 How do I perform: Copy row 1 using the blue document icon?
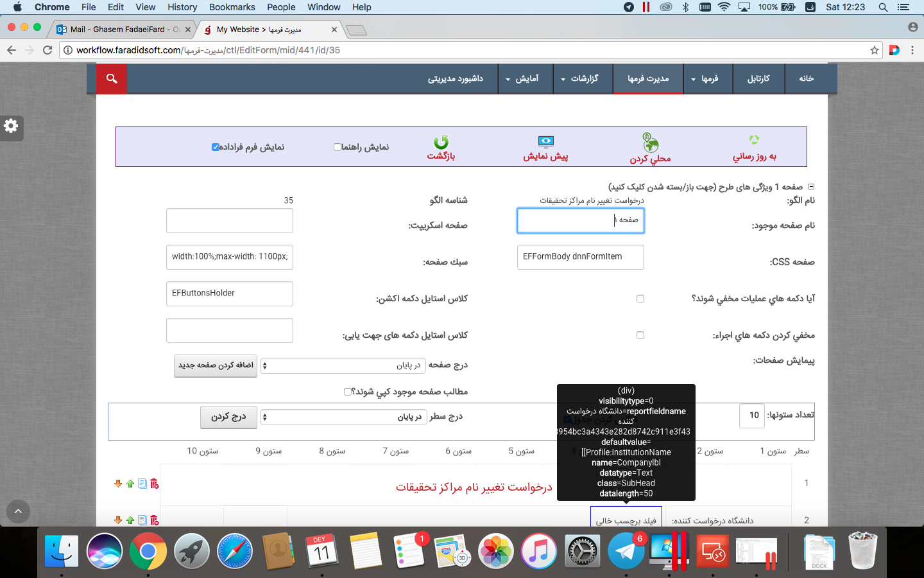pos(142,484)
